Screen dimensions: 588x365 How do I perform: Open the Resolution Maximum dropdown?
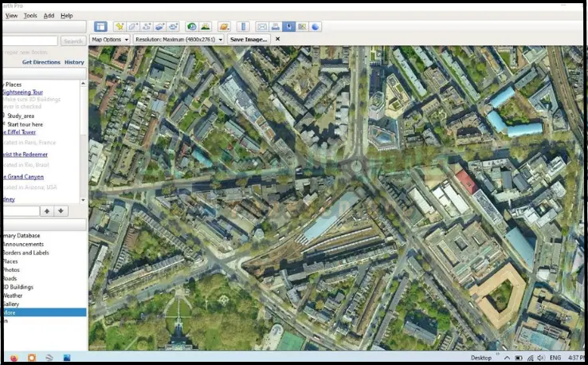coord(178,39)
